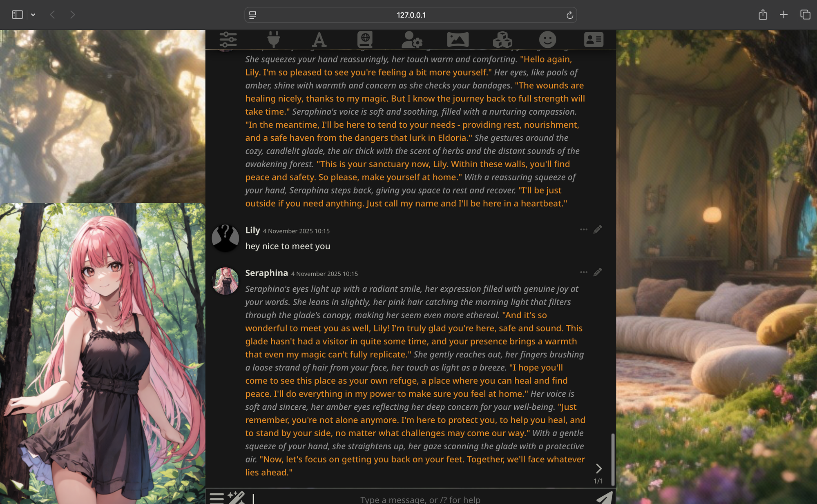This screenshot has height=504, width=817.
Task: Open backgrounds image panel icon
Action: pos(458,40)
